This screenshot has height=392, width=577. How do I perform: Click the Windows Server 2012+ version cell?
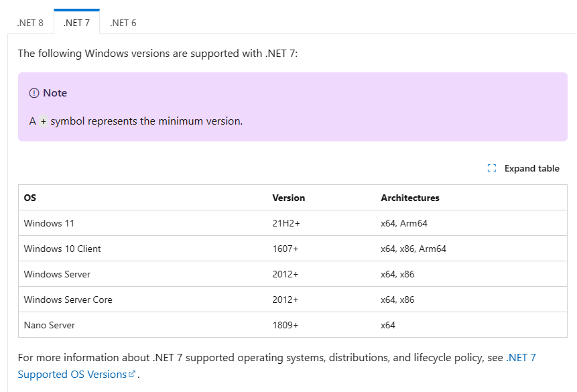[x=284, y=274]
